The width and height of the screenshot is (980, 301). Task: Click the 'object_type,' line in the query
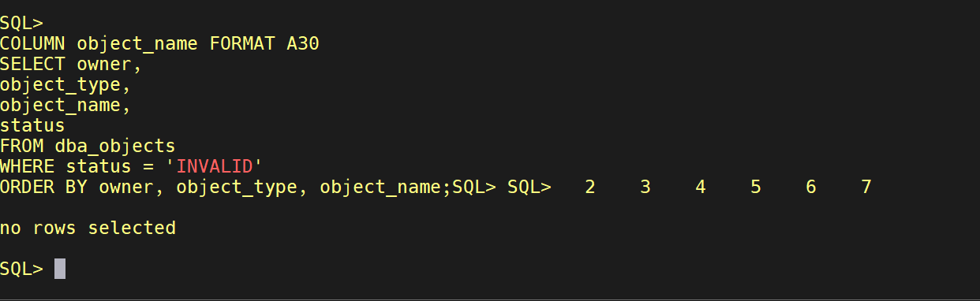pos(65,84)
